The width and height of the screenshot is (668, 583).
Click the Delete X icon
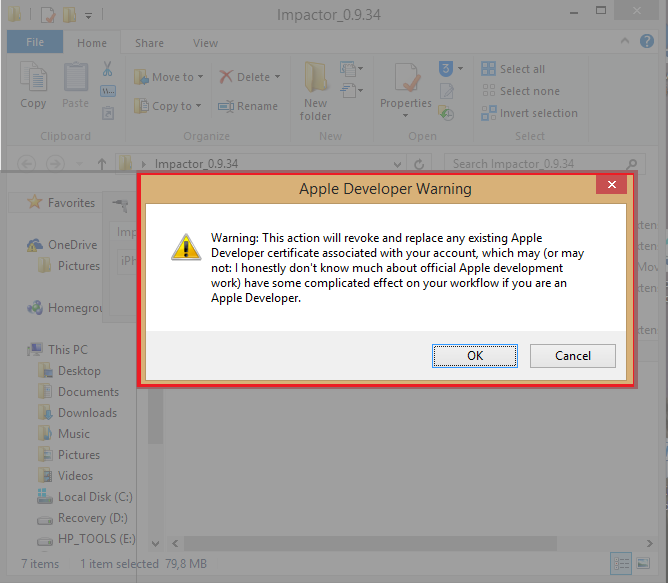click(226, 77)
